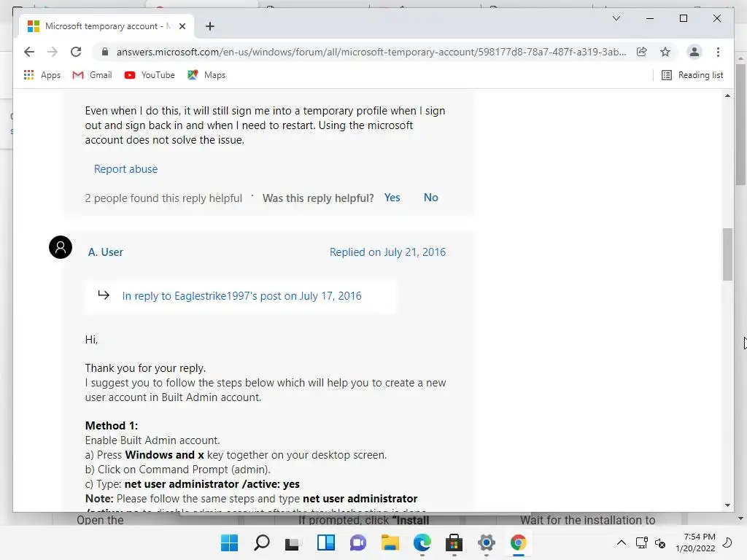View site security lock information

105,52
